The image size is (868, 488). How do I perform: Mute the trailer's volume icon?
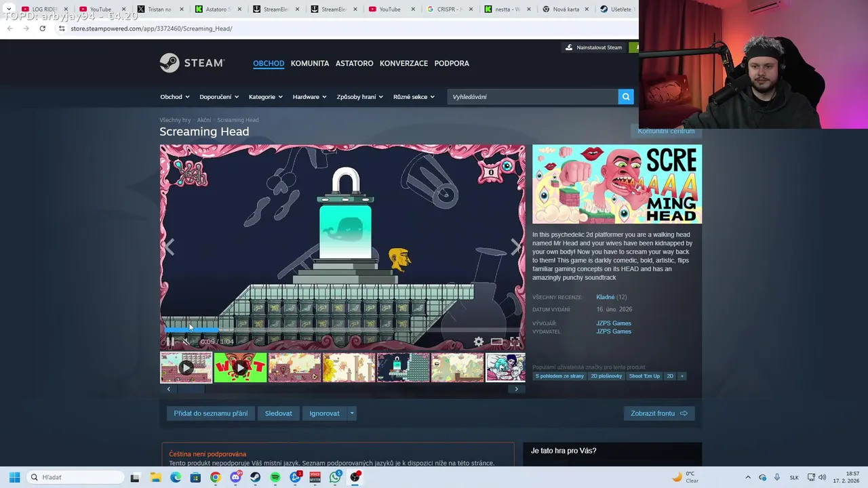pos(186,342)
